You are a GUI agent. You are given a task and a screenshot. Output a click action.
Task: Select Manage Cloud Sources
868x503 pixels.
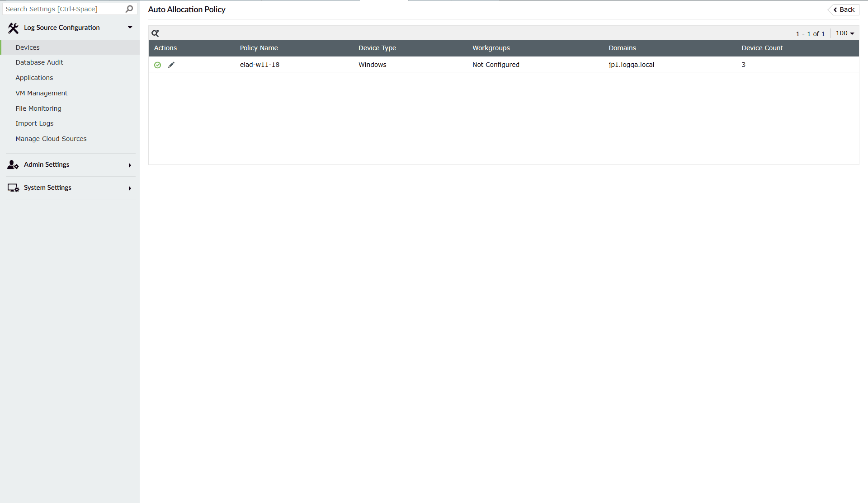(51, 139)
